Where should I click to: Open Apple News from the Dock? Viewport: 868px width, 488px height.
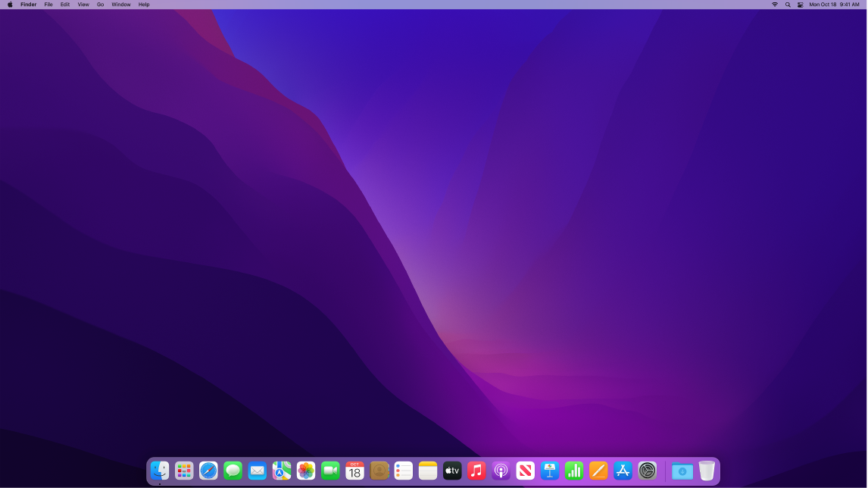(x=526, y=471)
